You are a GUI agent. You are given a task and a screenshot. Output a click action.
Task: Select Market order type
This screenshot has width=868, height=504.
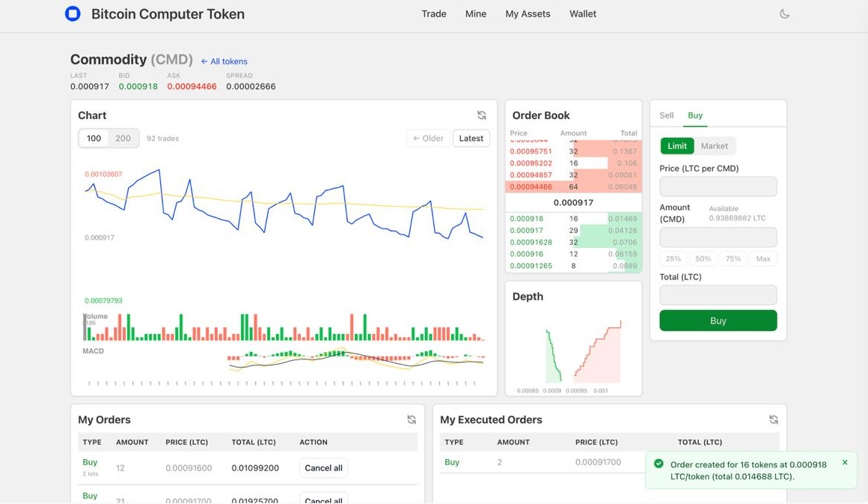(x=714, y=146)
